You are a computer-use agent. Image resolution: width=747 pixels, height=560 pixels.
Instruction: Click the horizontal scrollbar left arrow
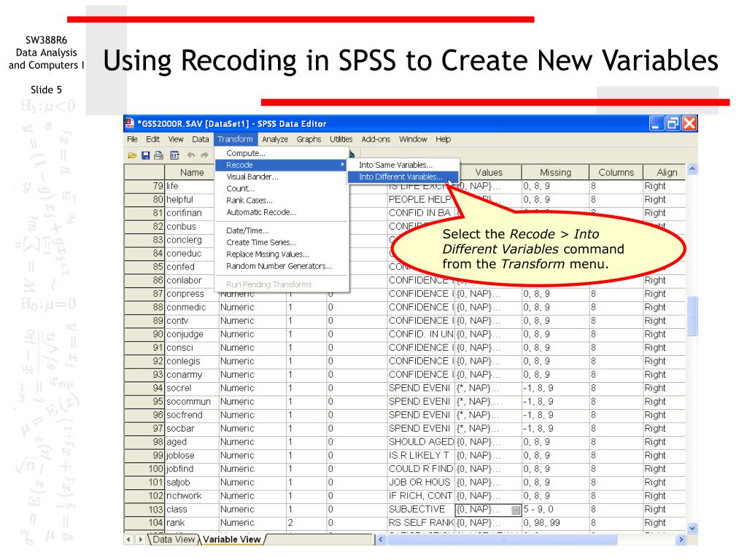click(x=381, y=540)
